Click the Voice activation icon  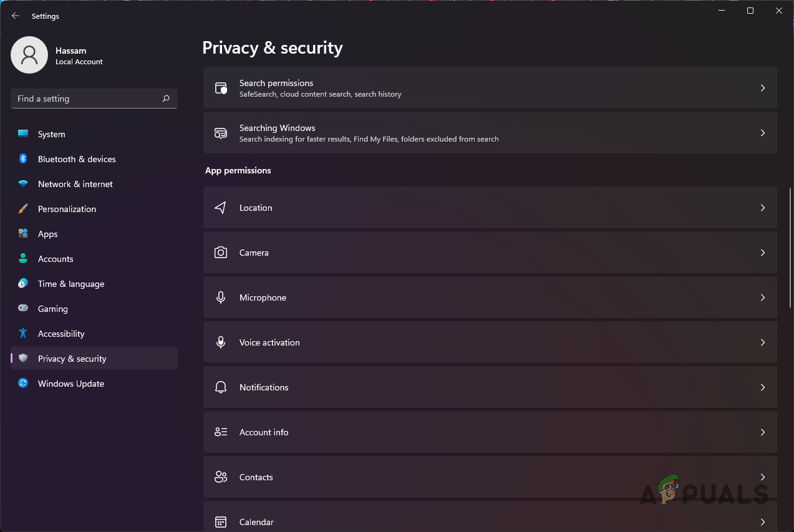tap(220, 342)
